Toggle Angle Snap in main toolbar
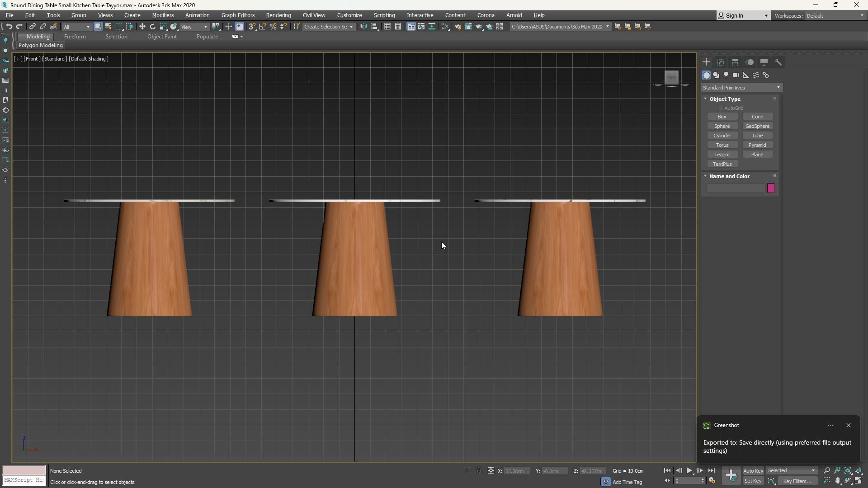The image size is (868, 488). (x=263, y=27)
